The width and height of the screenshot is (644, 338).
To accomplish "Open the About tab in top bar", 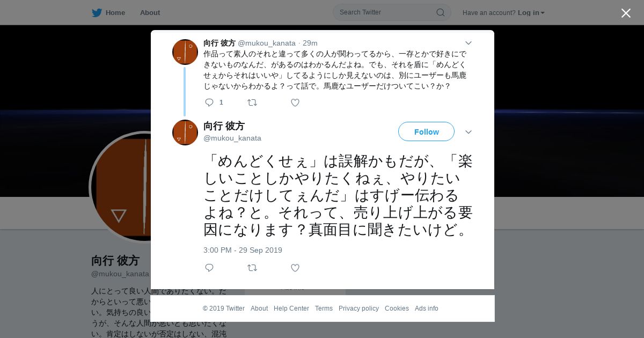I will click(x=150, y=13).
